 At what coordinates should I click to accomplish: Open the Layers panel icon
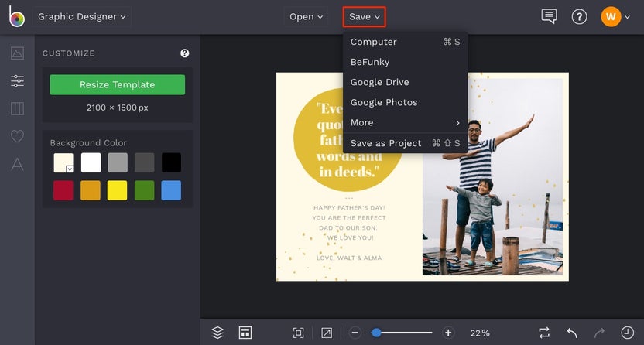(218, 333)
